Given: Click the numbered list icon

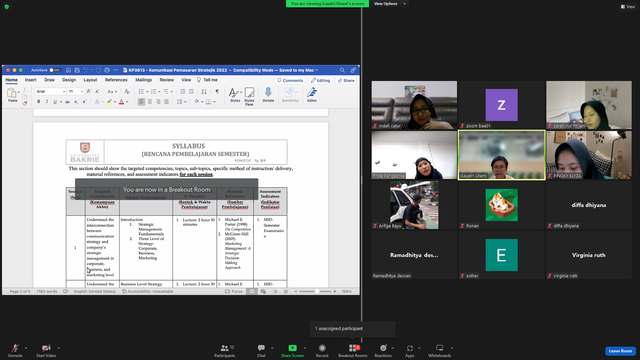Looking at the screenshot, I should pyautogui.click(x=154, y=91).
